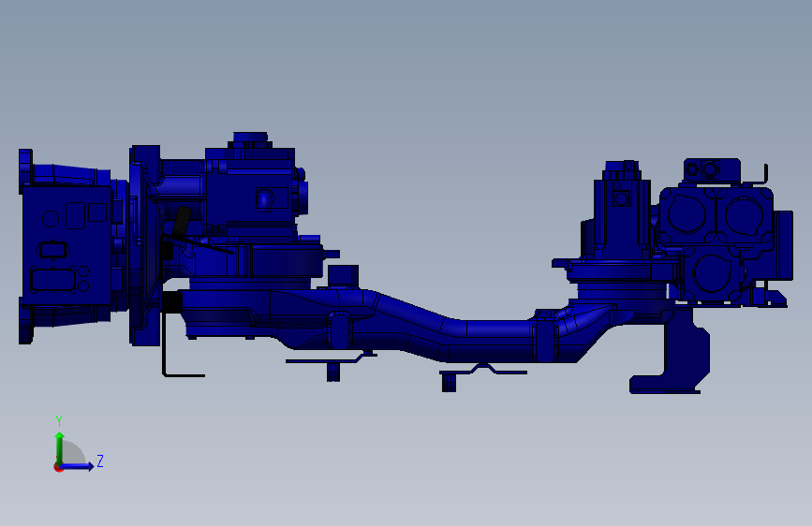Click the coordinate triad's green Y axis
The width and height of the screenshot is (812, 526).
60,448
